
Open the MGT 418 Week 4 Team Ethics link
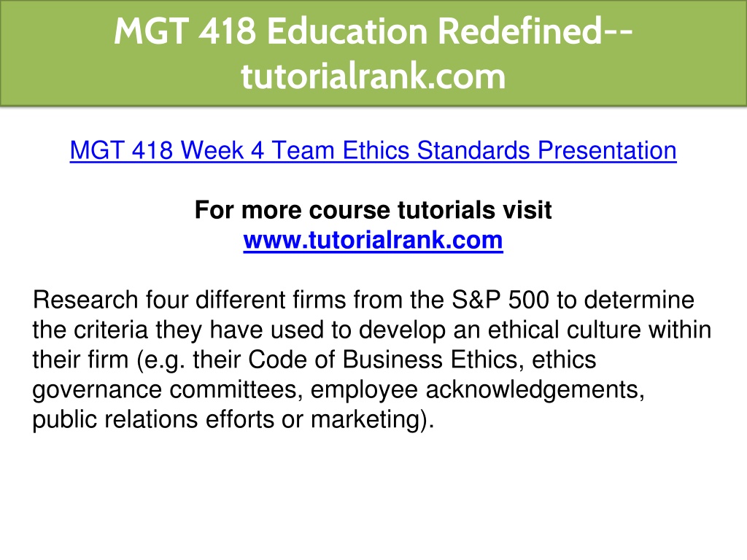373,150
